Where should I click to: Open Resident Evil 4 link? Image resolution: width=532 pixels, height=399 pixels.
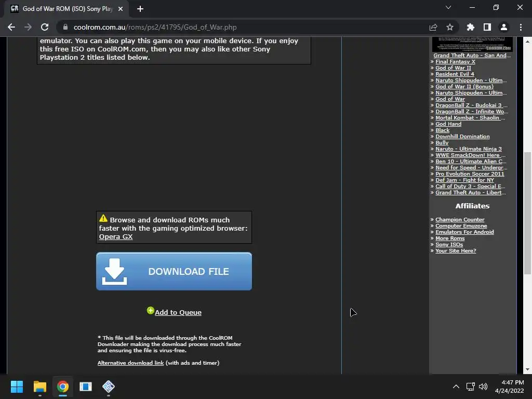[x=455, y=74]
